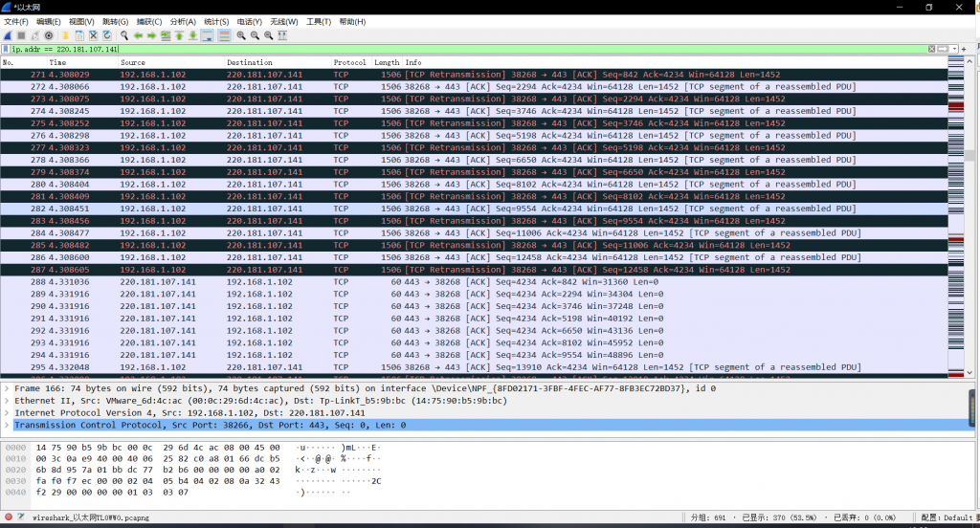Sort by the Source column header
The height and width of the screenshot is (528, 980).
click(x=171, y=62)
